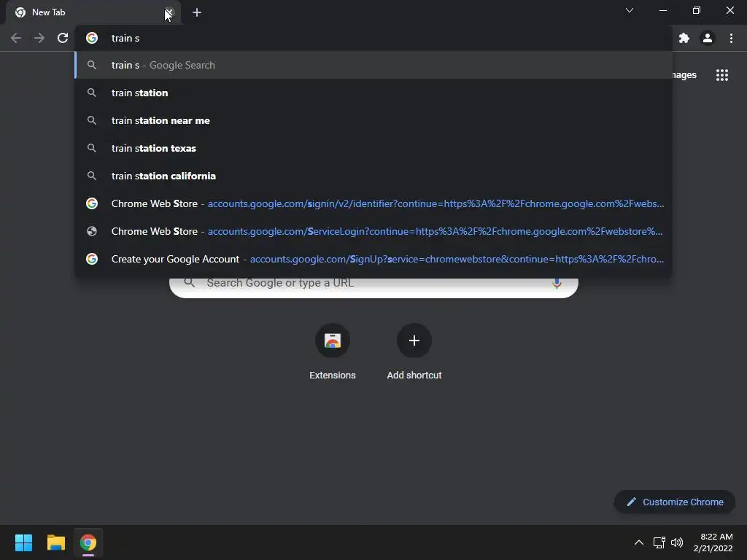The width and height of the screenshot is (747, 560).
Task: Open a new tab with plus button
Action: 197,12
